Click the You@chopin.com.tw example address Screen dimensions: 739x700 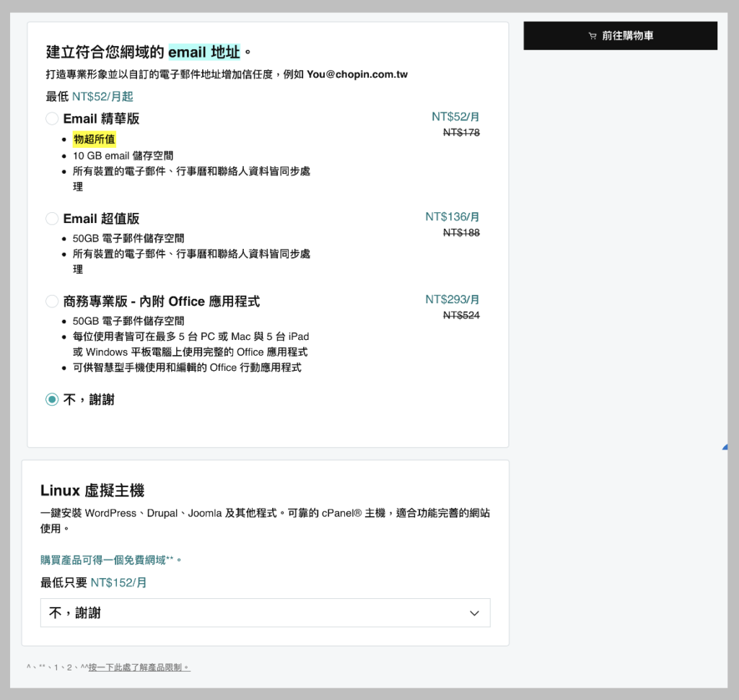tap(357, 74)
